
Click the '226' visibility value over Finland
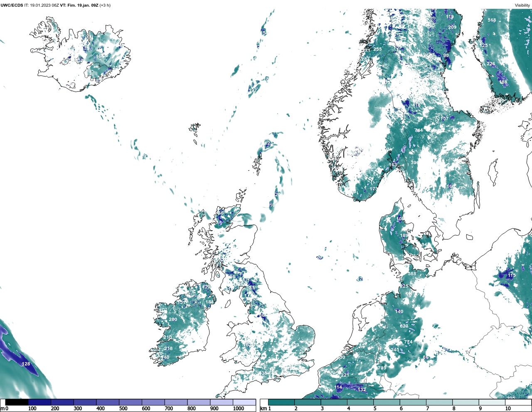(x=491, y=64)
